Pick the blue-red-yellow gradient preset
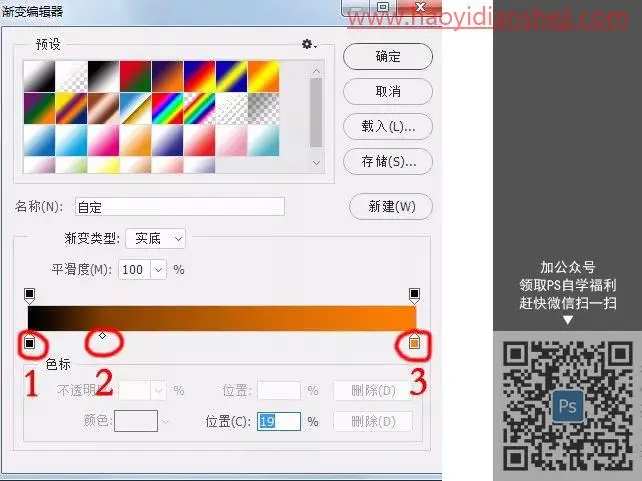The width and height of the screenshot is (642, 481). point(199,77)
